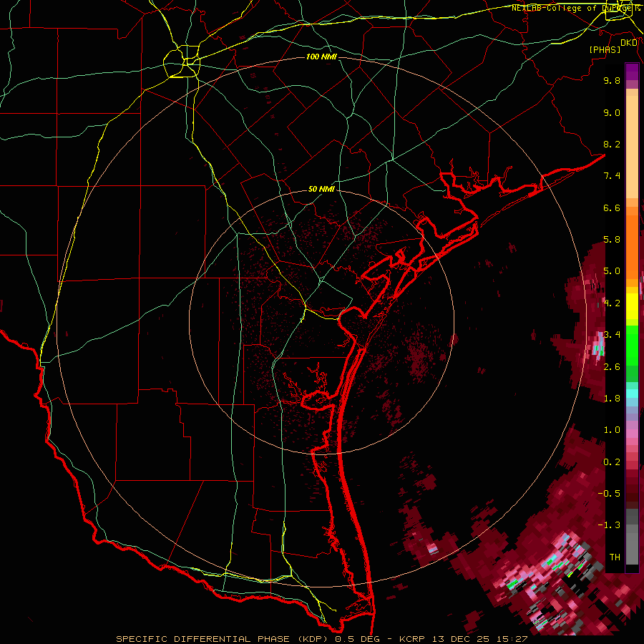The image size is (644, 644).
Task: Click the 9.0 value on the scale
Action: (x=612, y=112)
